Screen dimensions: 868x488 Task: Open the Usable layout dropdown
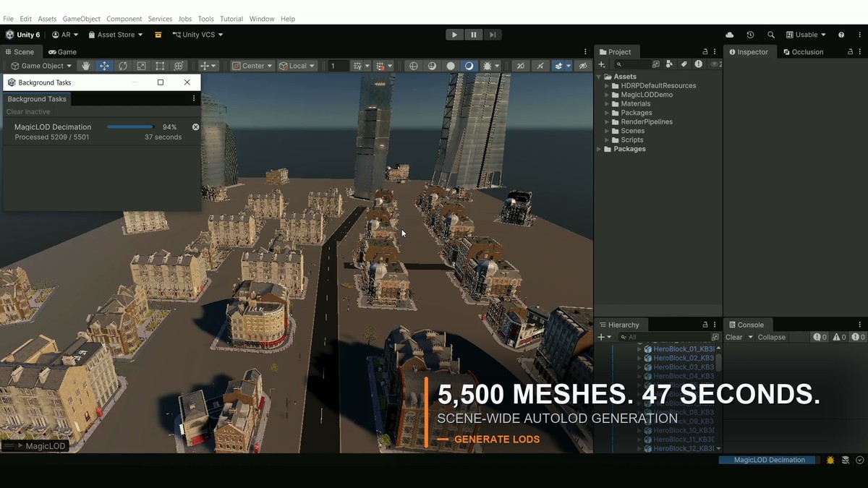tap(806, 35)
